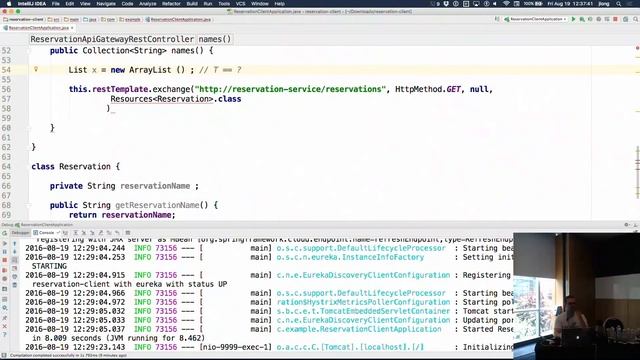Viewport: 640px width, 360px height.
Task: Click the ReservationApiGatewayRestController structure breadcrumb
Action: point(112,39)
